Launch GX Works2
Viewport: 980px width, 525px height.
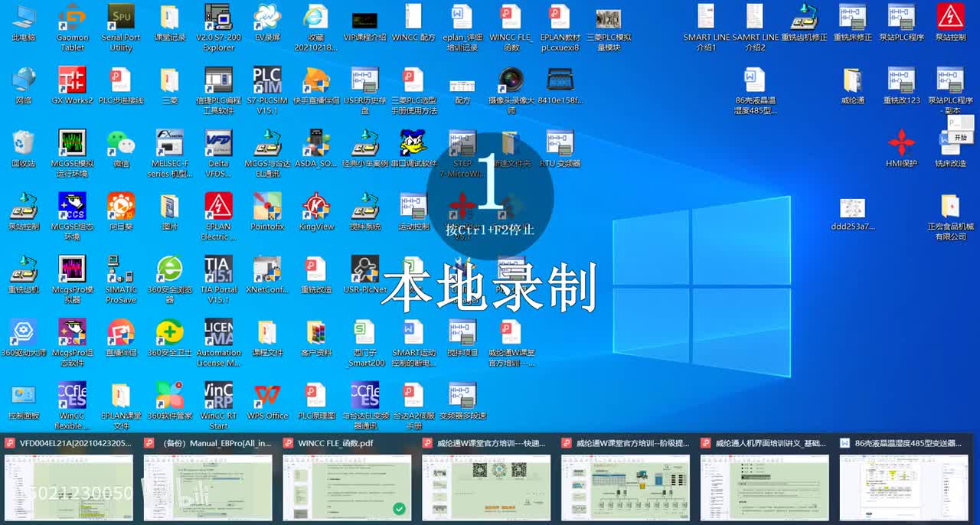click(72, 86)
